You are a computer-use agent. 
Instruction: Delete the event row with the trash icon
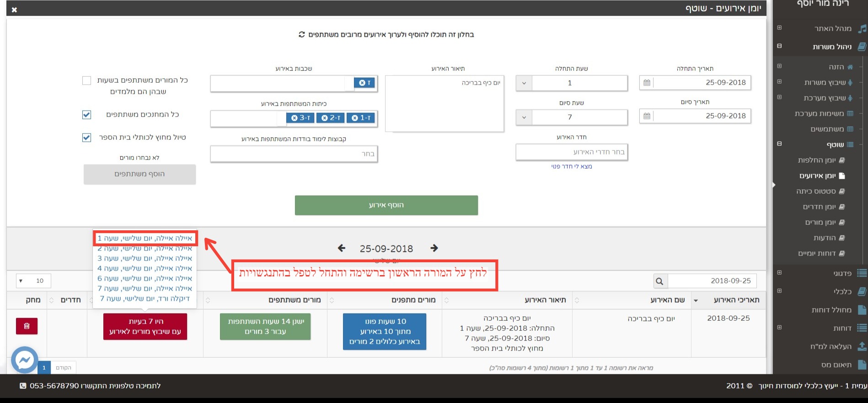click(27, 326)
